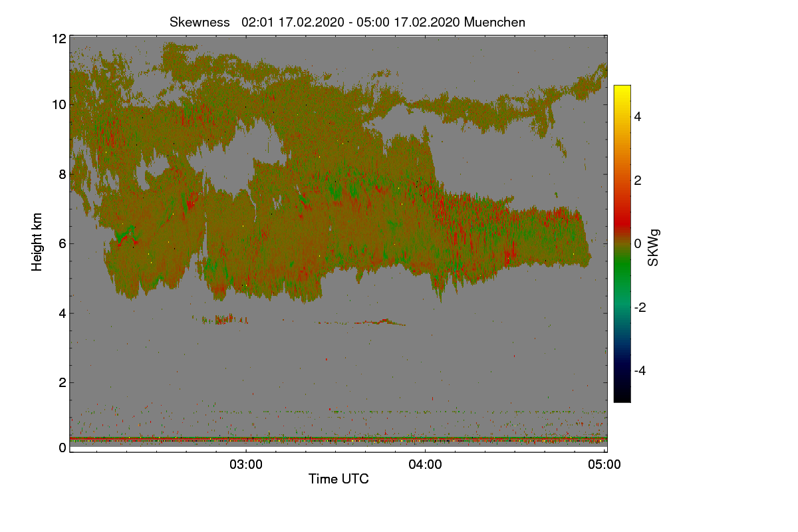Screen dimensions: 798x532
Task: Click the plot title starting with 'Skewness'
Action: (x=347, y=22)
